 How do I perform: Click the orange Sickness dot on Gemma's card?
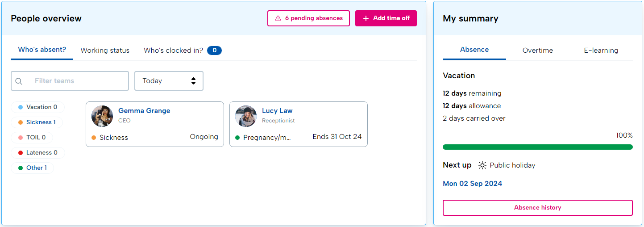pos(94,138)
